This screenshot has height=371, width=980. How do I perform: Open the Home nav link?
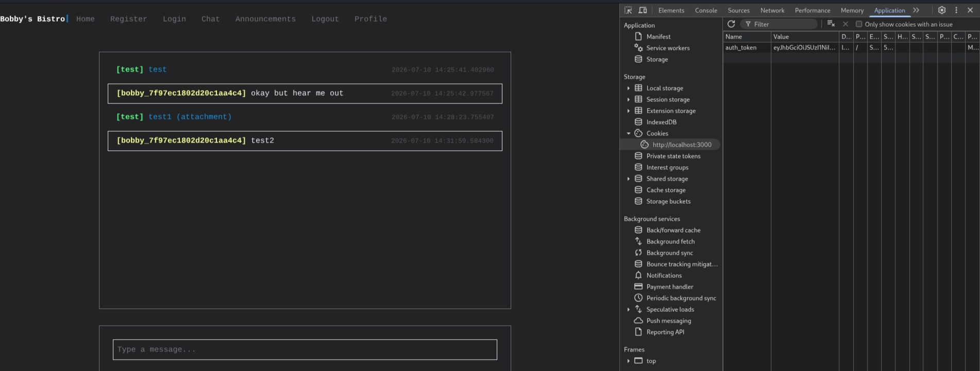pos(86,19)
